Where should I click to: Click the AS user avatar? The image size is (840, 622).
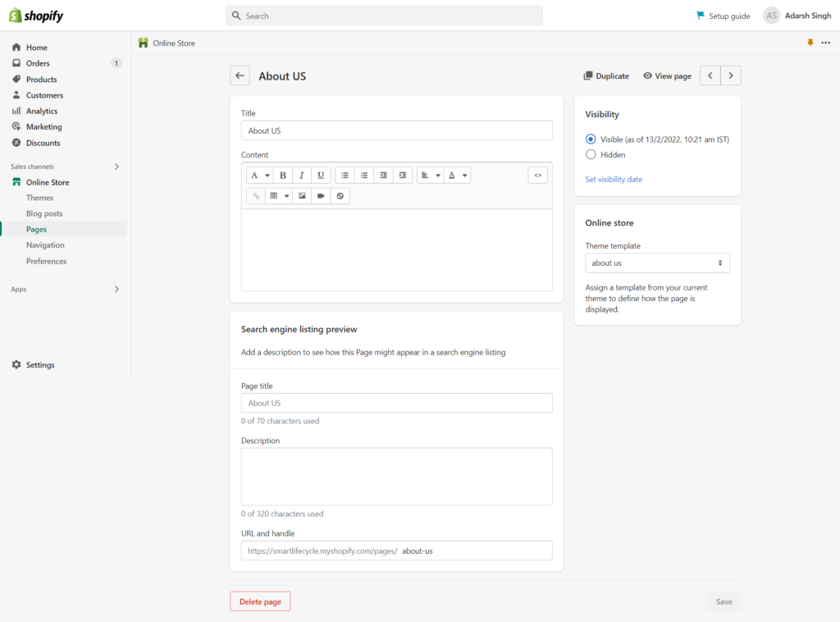click(771, 16)
